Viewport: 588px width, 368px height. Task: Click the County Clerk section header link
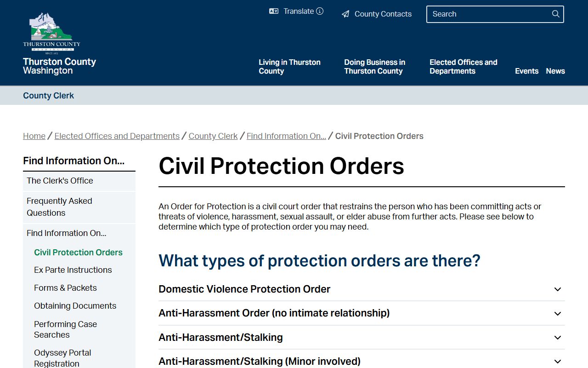pyautogui.click(x=48, y=96)
